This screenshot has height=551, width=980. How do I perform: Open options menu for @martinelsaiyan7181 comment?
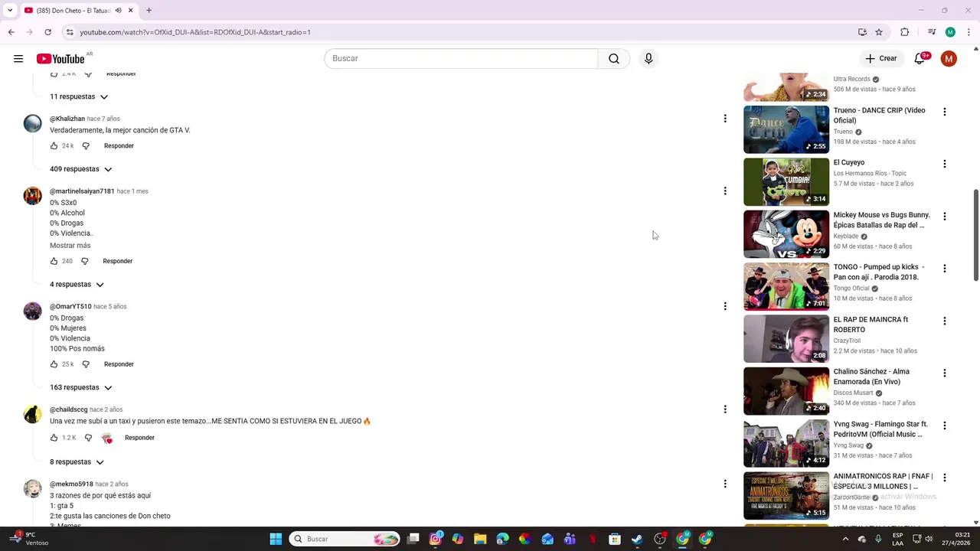(x=725, y=191)
